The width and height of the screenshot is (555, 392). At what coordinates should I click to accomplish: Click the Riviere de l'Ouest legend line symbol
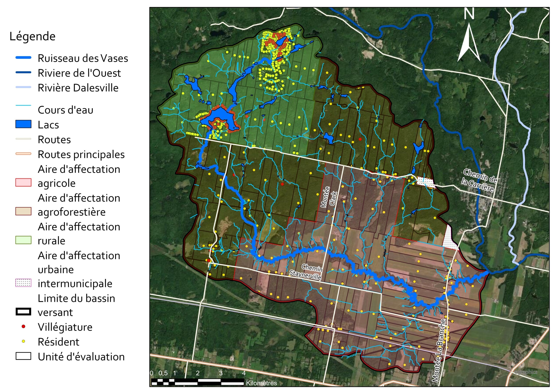23,73
